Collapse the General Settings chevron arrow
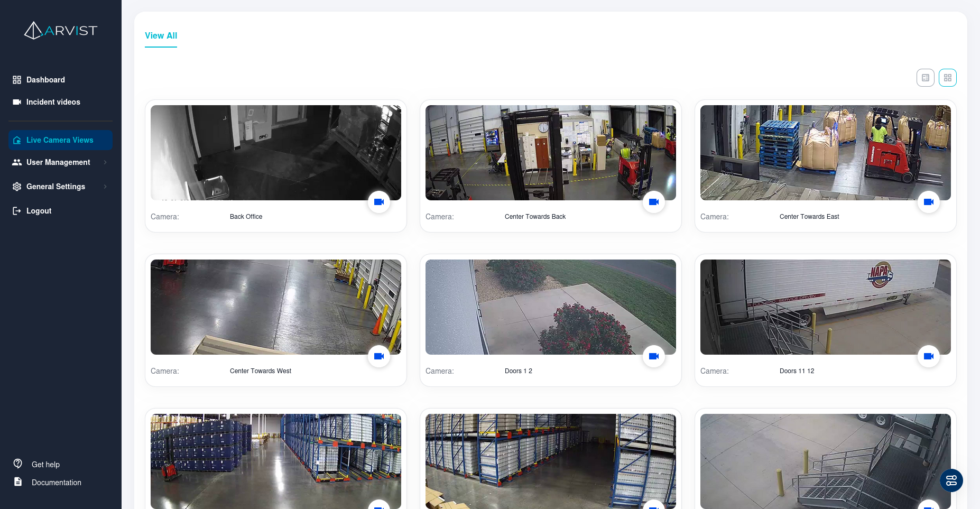Screen dimensions: 980x509 (x=105, y=187)
